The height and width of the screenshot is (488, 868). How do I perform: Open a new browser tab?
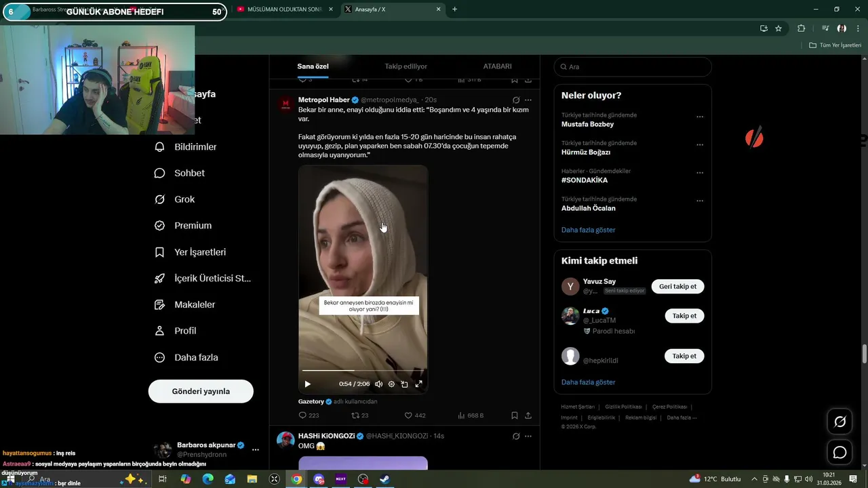click(454, 9)
